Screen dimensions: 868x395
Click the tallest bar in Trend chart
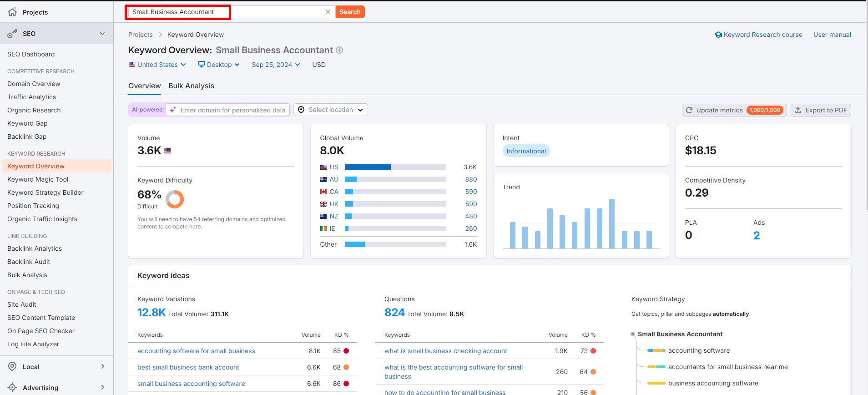click(x=612, y=223)
